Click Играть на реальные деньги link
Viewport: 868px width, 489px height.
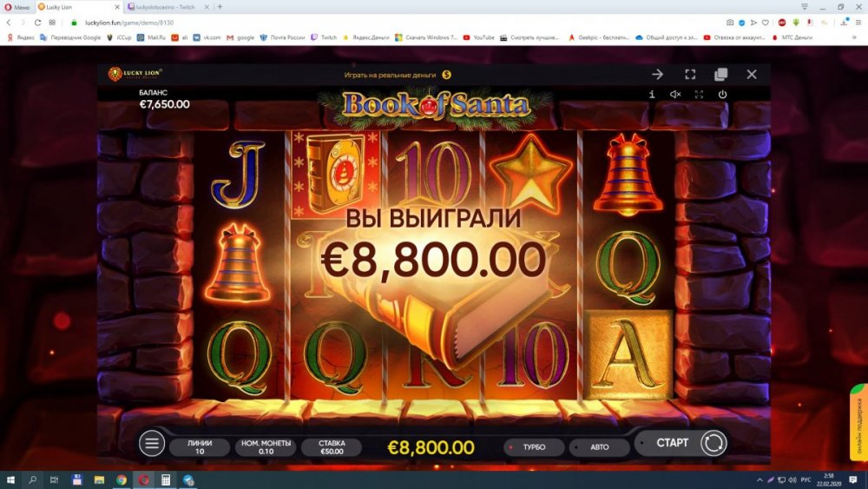pos(398,75)
